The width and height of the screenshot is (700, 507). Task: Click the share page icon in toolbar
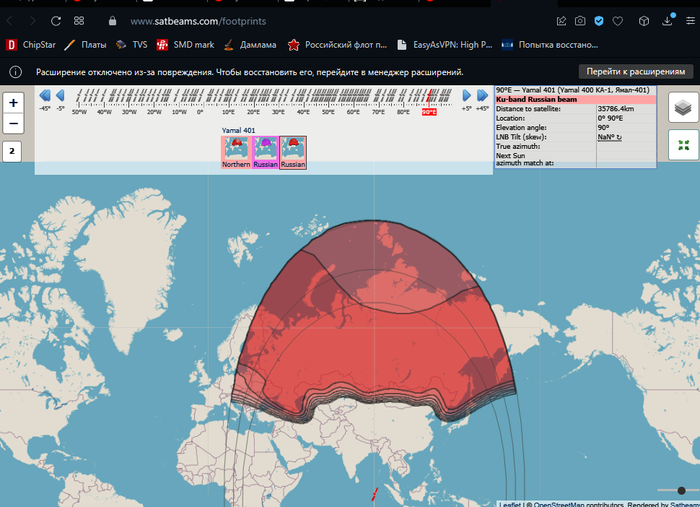[x=561, y=21]
